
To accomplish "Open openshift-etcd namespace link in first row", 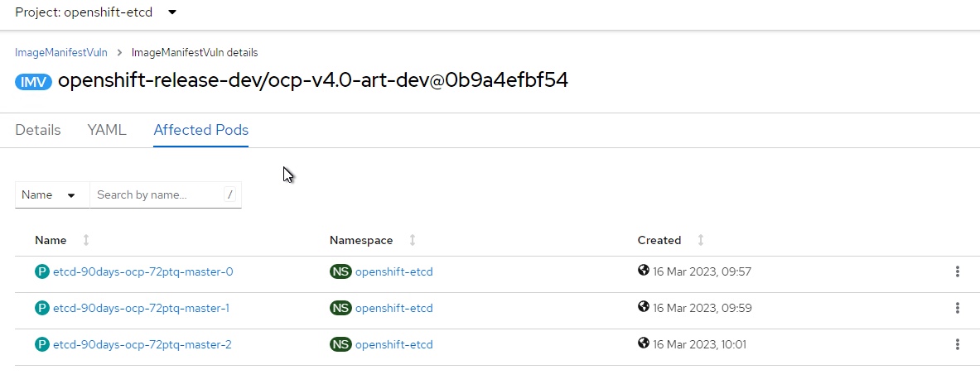I will [393, 272].
